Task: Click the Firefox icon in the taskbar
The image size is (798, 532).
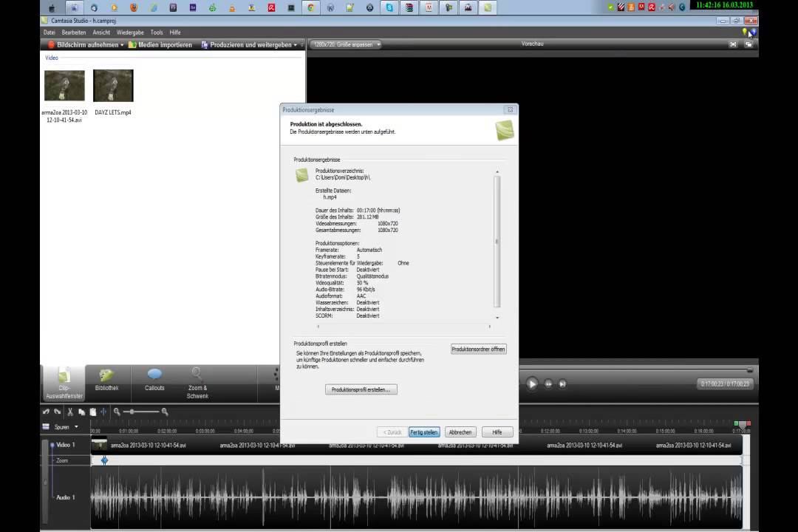Action: tap(133, 7)
